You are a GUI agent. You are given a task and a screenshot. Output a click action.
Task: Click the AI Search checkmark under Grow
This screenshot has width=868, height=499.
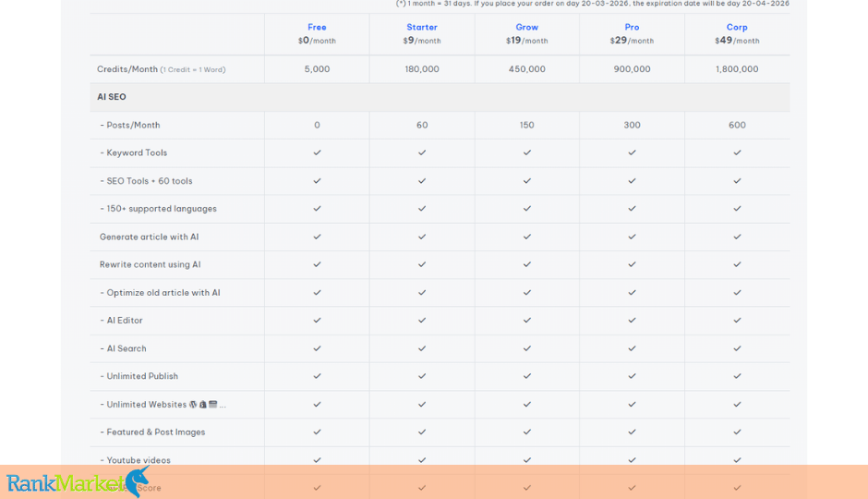click(527, 348)
